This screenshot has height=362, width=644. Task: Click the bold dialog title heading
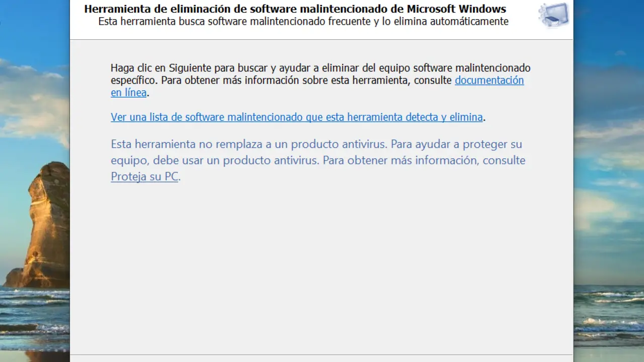[295, 9]
